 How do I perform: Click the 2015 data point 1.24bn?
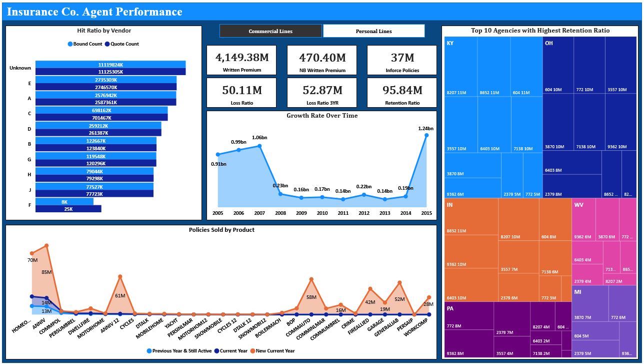[426, 135]
